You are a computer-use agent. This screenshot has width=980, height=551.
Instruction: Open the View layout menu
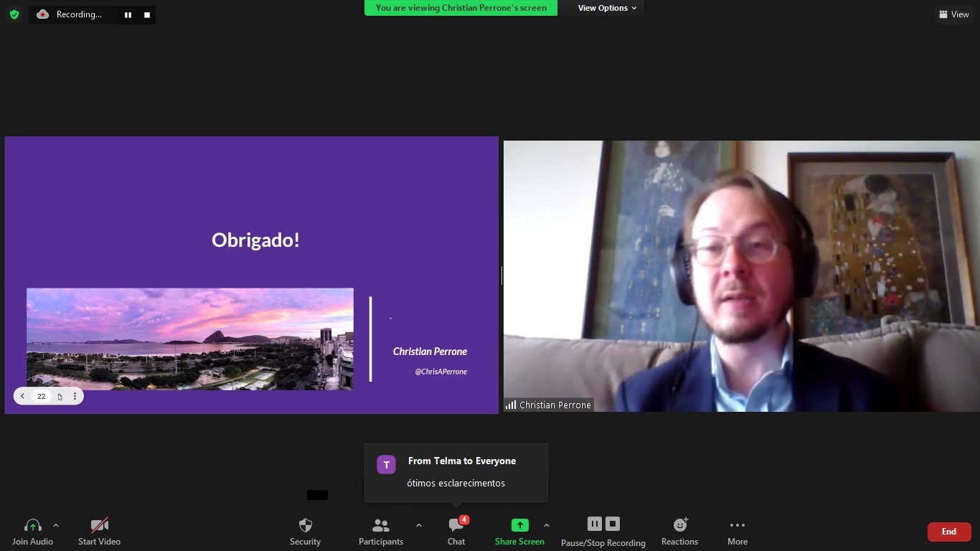click(x=954, y=14)
